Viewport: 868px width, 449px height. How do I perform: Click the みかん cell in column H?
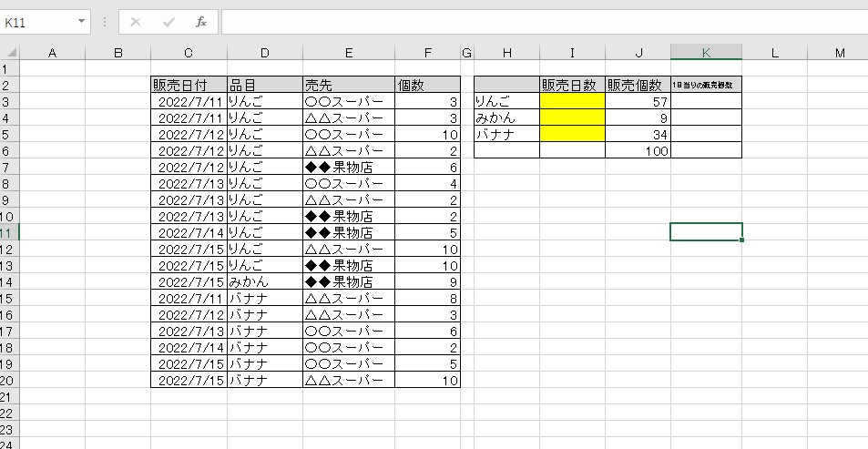click(506, 117)
